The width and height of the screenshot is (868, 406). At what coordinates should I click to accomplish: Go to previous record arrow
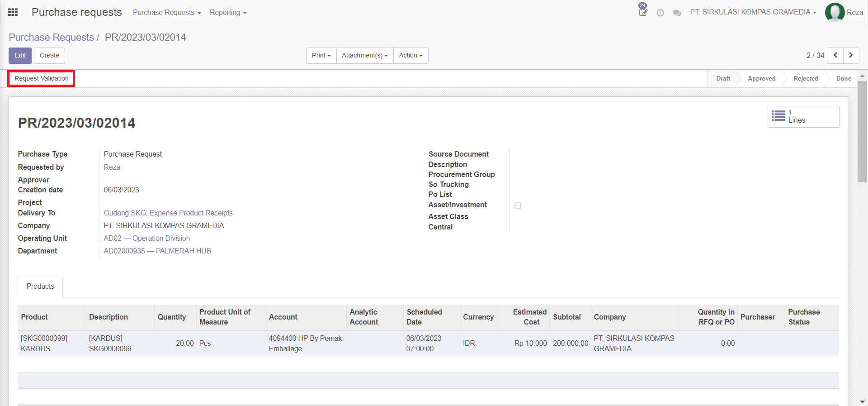click(x=835, y=55)
